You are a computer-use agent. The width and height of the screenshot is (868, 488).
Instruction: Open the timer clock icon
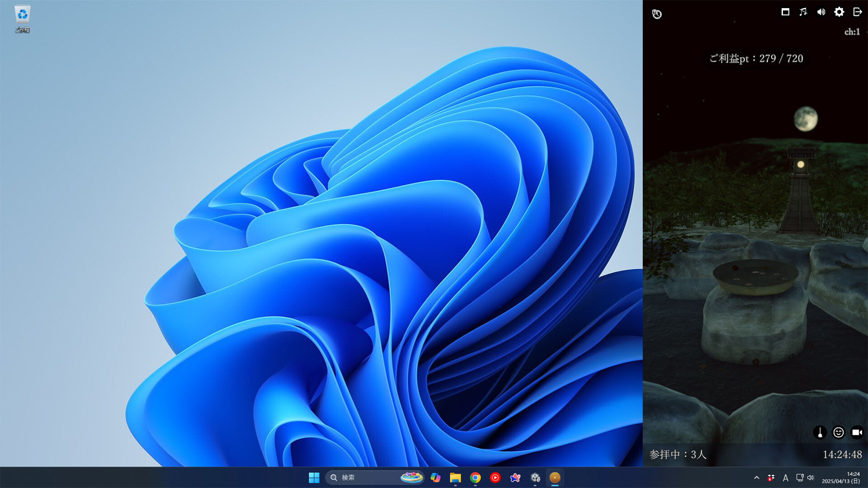click(x=657, y=14)
